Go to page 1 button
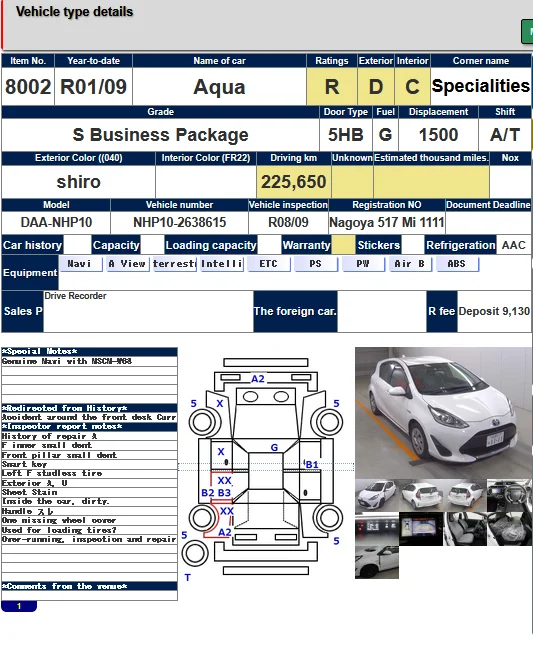 click(19, 606)
